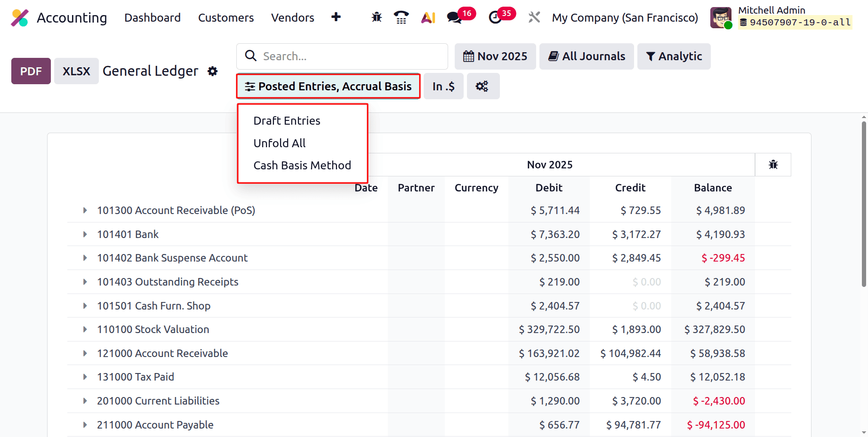Open the Dashboard menu

pos(153,18)
